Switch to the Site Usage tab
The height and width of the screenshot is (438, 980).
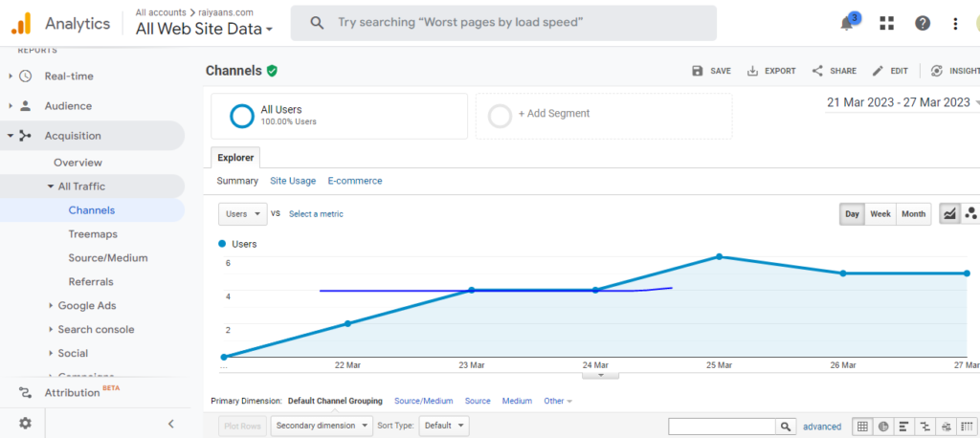click(293, 181)
